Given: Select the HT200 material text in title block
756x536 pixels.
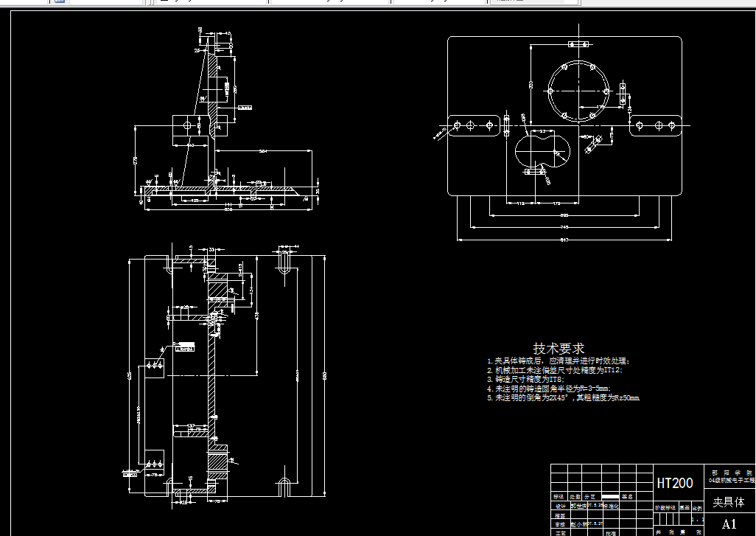Looking at the screenshot, I should (x=674, y=483).
